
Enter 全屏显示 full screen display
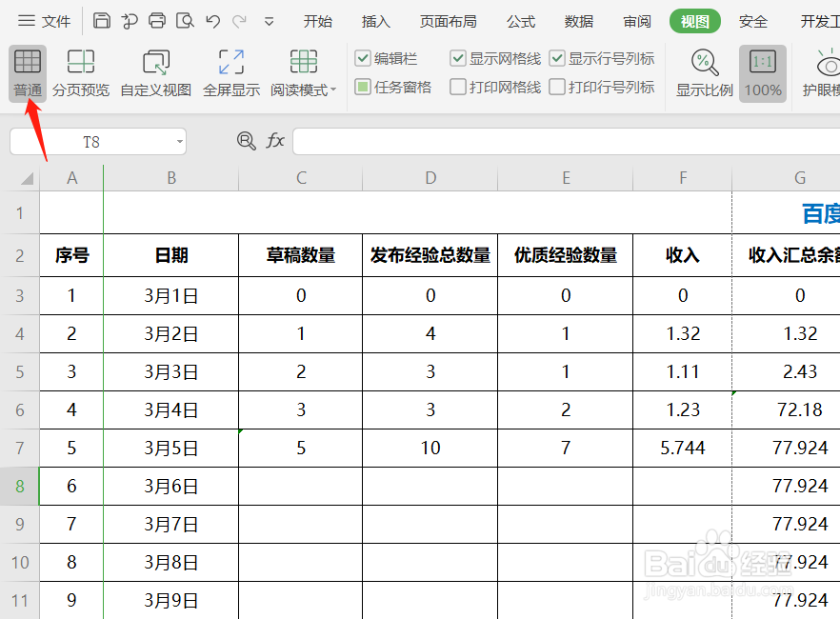pos(230,71)
